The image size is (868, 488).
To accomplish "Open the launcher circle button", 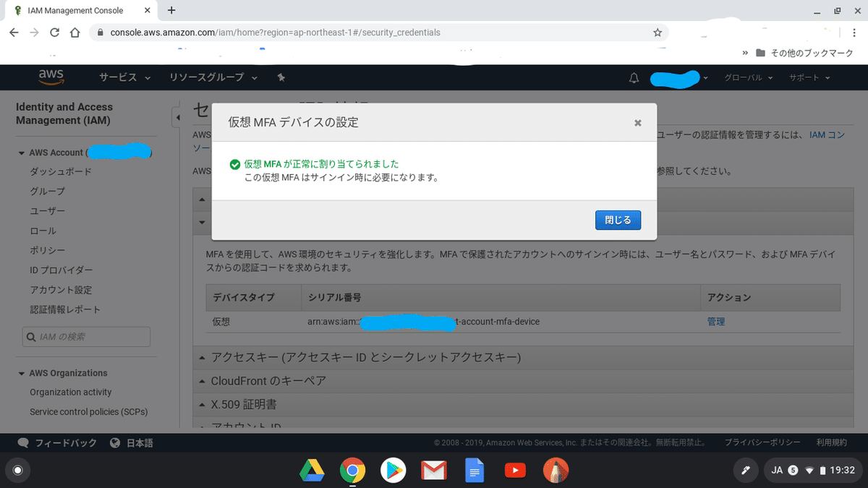I will tap(18, 471).
